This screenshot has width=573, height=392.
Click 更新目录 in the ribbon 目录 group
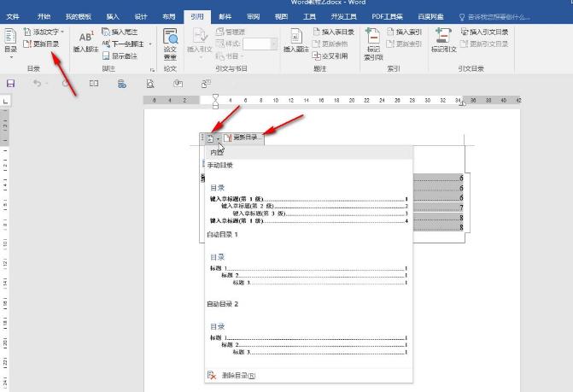(41, 44)
